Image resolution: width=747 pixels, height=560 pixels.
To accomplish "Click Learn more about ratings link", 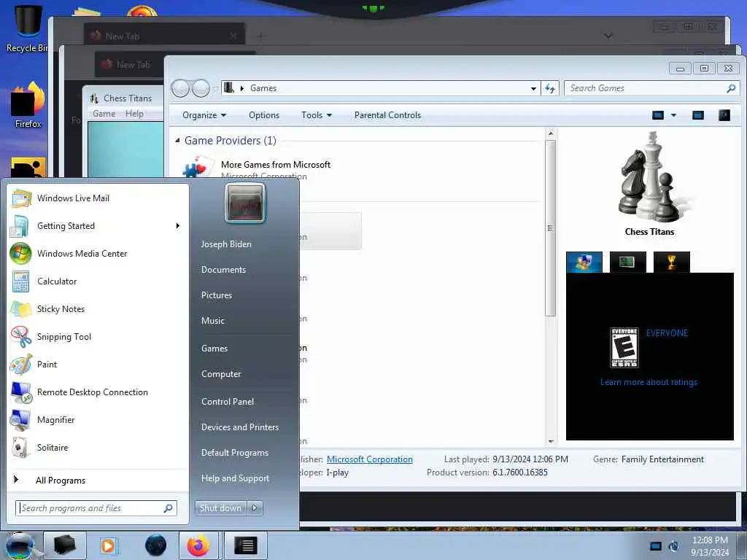I will [x=649, y=382].
